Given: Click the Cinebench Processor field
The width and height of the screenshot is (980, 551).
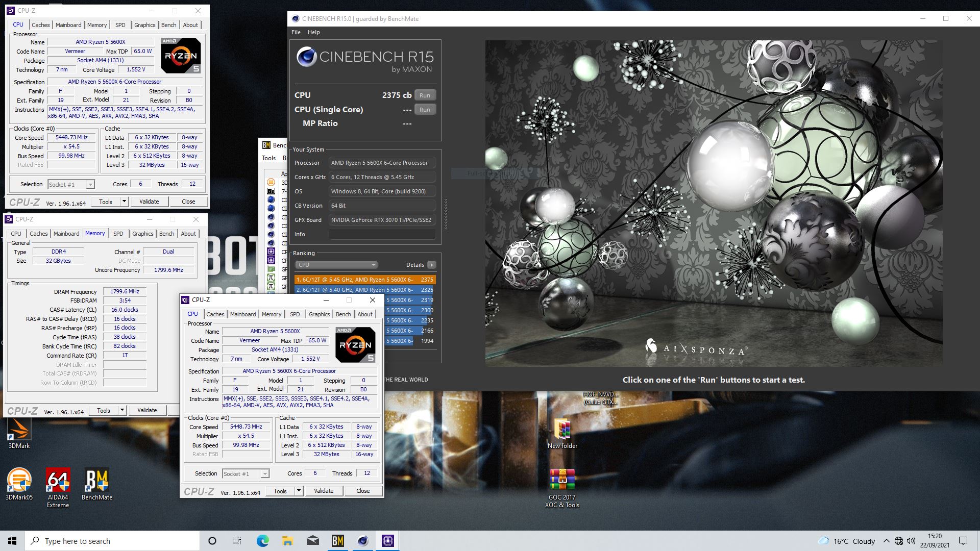Looking at the screenshot, I should [x=382, y=163].
